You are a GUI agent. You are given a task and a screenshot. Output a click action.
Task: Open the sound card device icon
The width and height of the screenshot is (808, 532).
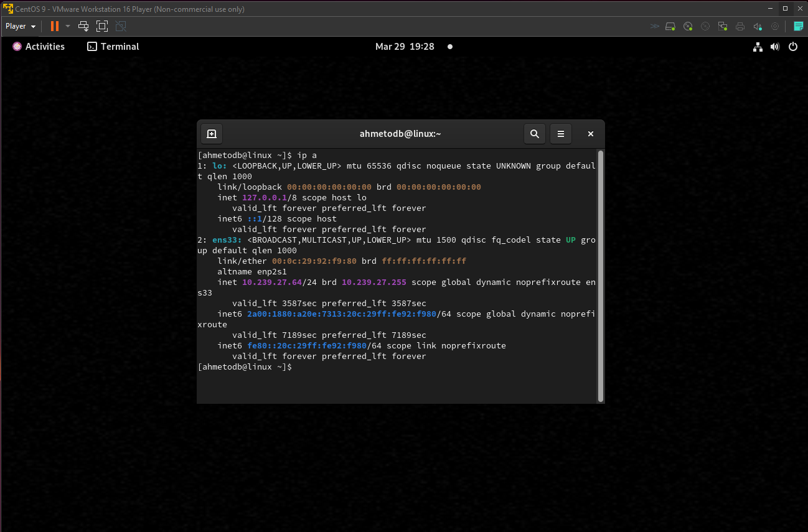coord(757,26)
